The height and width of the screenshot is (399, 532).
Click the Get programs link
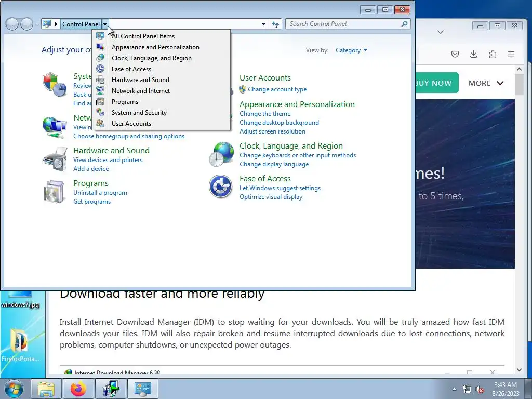pyautogui.click(x=92, y=202)
